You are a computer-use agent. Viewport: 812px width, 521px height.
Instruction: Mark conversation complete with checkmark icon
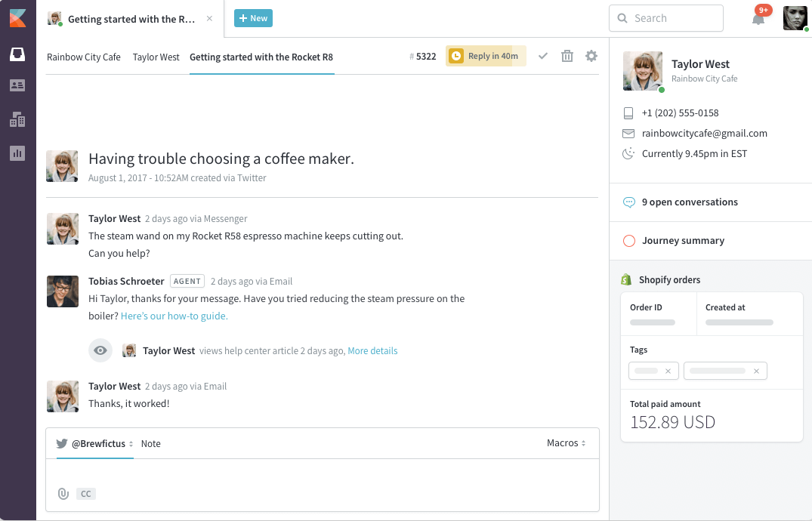tap(542, 56)
